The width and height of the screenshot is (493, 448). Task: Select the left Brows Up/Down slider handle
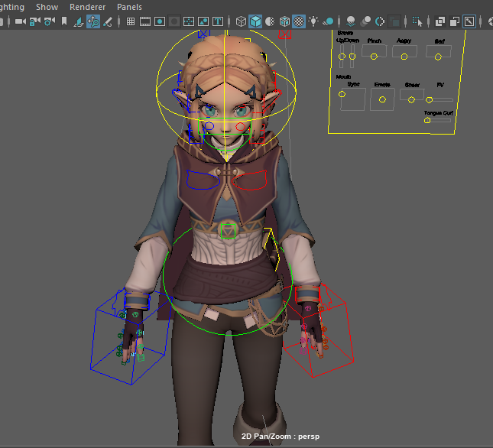[x=342, y=57]
